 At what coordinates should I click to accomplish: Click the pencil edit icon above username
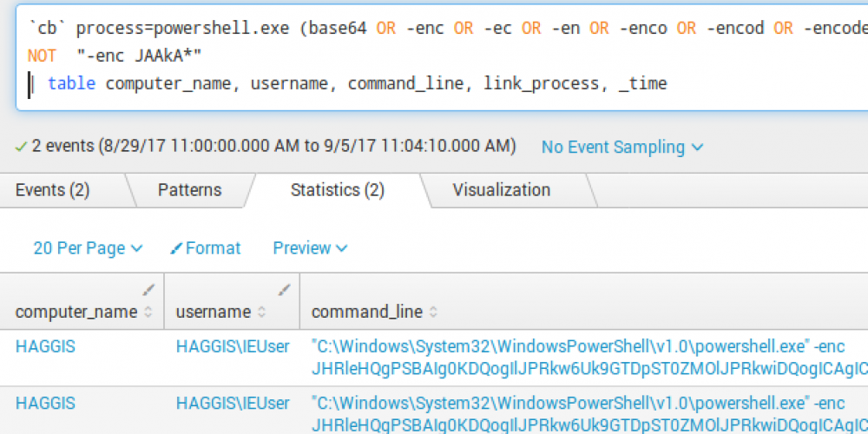pos(283,289)
